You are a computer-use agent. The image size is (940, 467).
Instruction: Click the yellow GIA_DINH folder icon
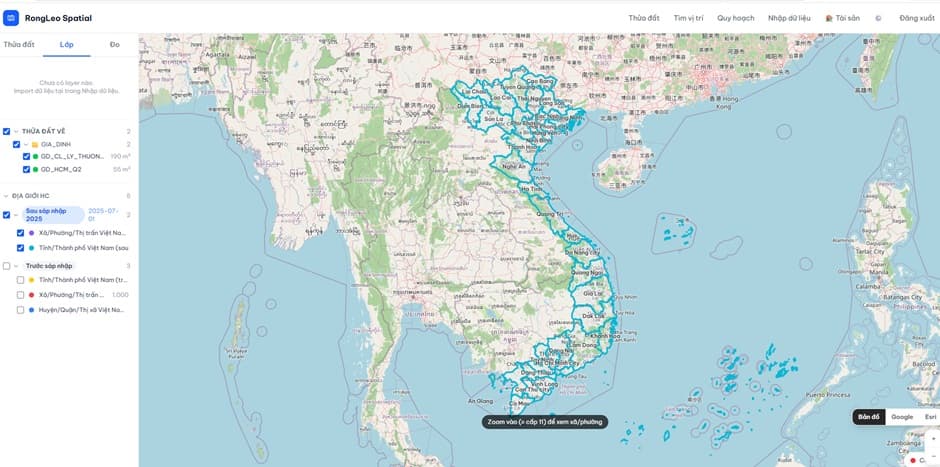[35, 144]
